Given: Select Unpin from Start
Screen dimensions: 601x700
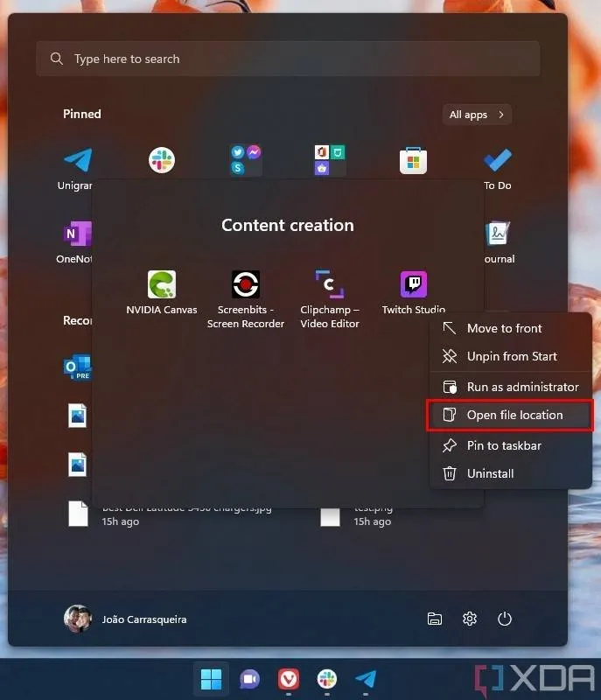Looking at the screenshot, I should 511,356.
